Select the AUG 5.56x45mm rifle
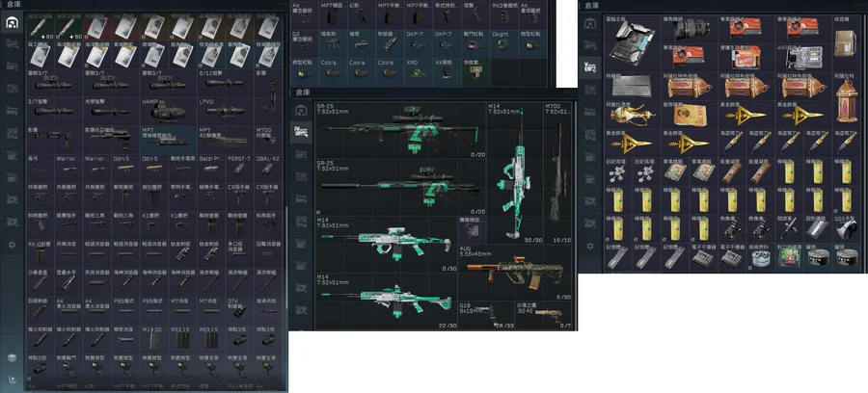868x393 pixels. [515, 273]
